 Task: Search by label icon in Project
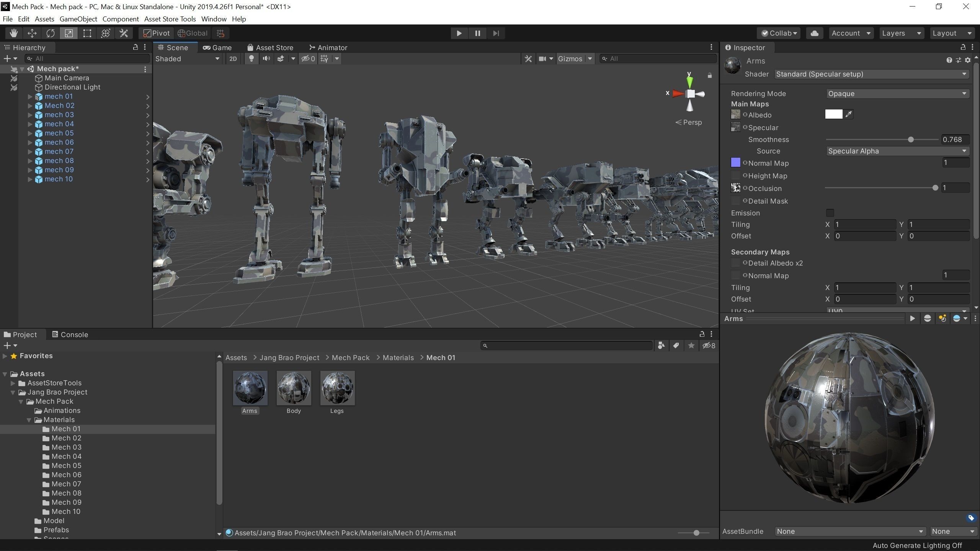coord(676,346)
